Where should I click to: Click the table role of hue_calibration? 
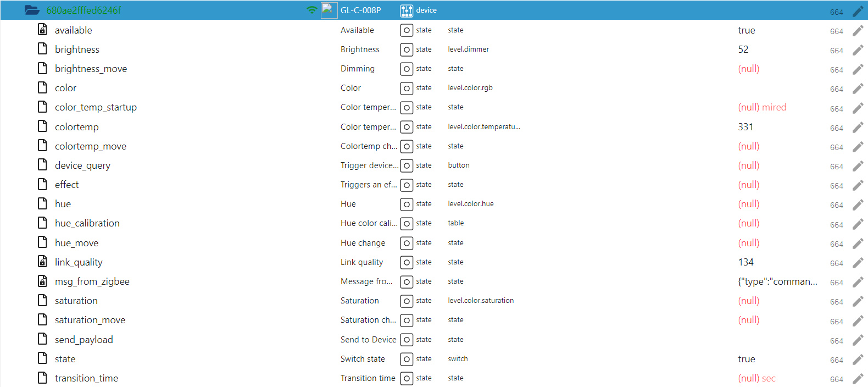coord(455,223)
